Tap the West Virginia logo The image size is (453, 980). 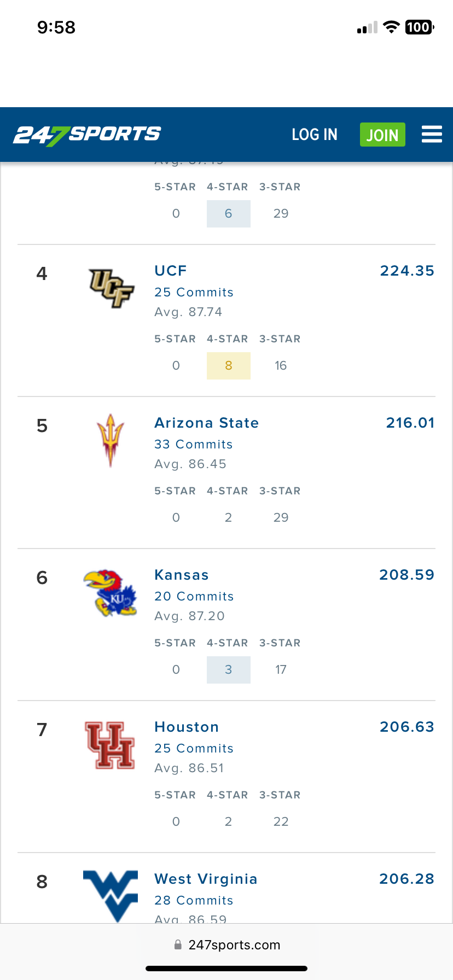click(111, 895)
